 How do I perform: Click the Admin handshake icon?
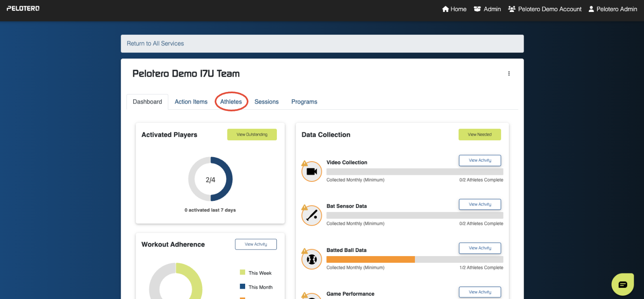[x=477, y=9]
